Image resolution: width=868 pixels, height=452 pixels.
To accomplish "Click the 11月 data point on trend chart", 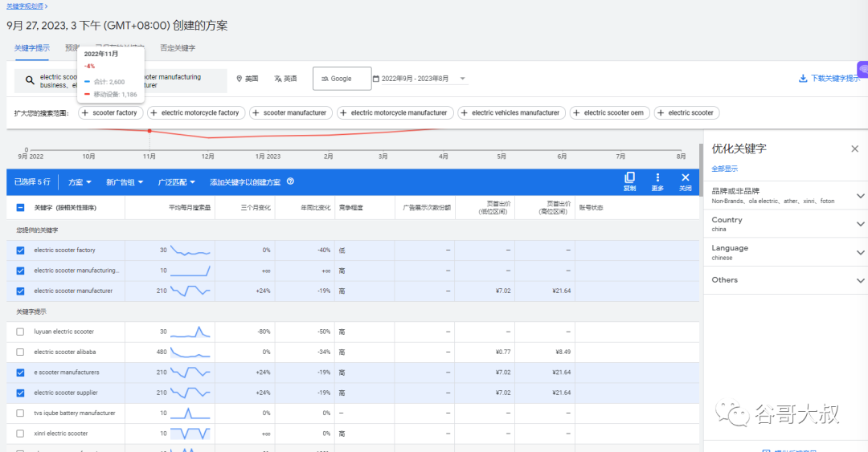I will coord(149,131).
